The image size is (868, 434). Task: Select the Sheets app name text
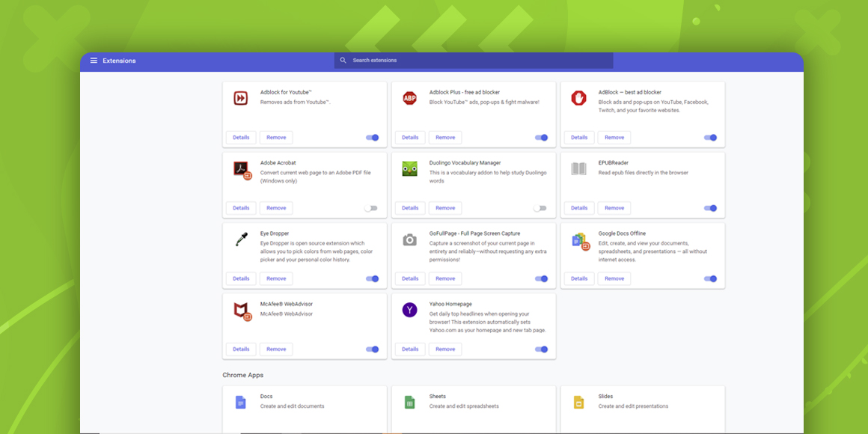[x=437, y=397]
